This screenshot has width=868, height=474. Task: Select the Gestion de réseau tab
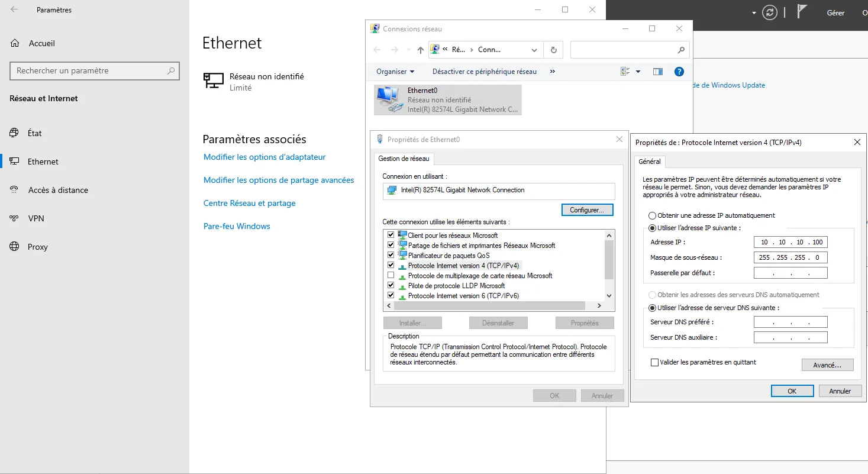(405, 159)
